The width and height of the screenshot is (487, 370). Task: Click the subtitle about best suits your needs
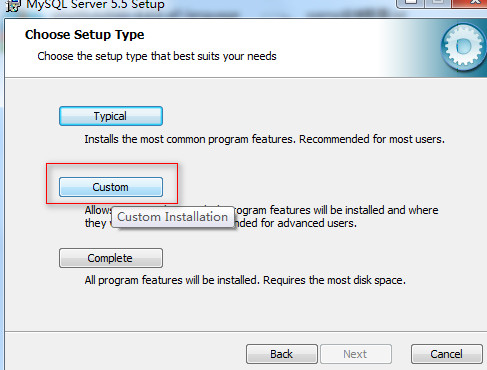pos(157,56)
